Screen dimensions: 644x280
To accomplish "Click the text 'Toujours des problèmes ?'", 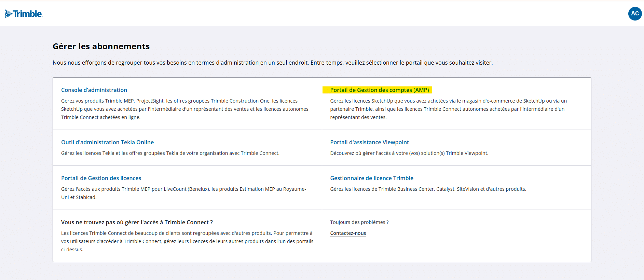I will coord(359,222).
